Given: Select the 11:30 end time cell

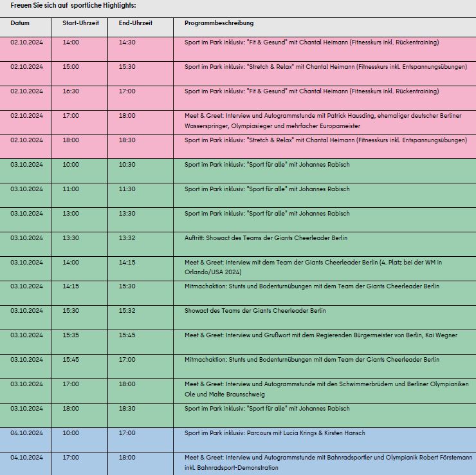Looking at the screenshot, I should coord(127,189).
